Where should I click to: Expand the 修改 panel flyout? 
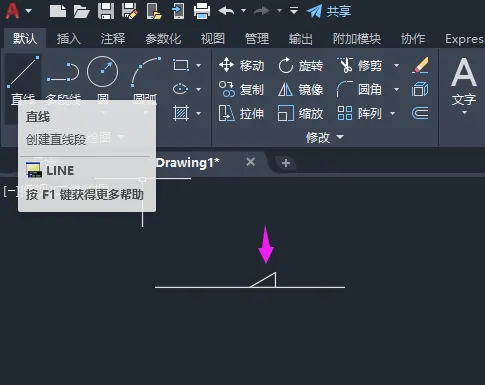325,137
